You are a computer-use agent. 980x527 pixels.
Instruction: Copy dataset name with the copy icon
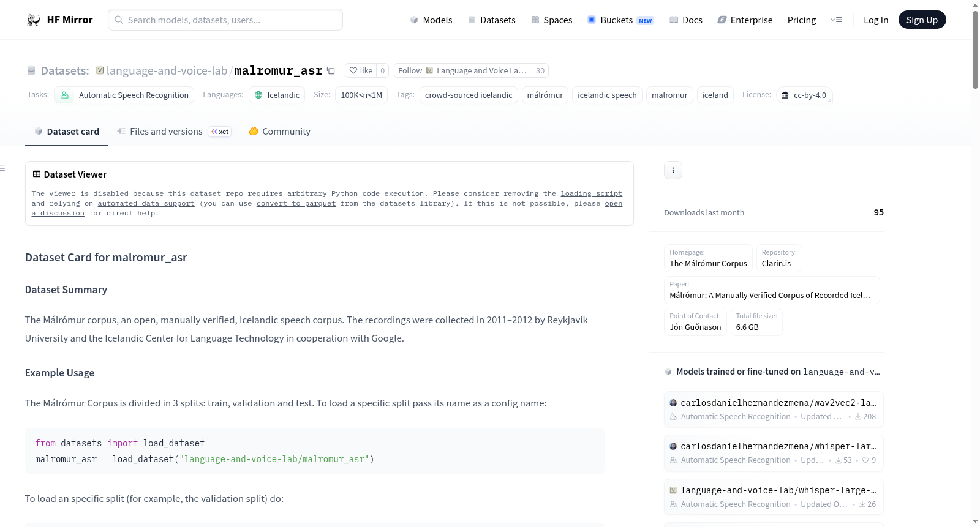(331, 70)
